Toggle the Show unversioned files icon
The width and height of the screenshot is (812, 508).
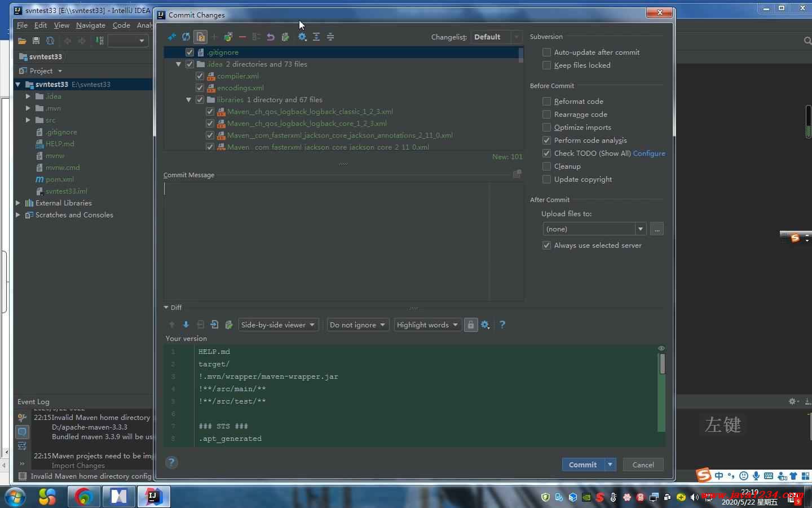tap(200, 37)
